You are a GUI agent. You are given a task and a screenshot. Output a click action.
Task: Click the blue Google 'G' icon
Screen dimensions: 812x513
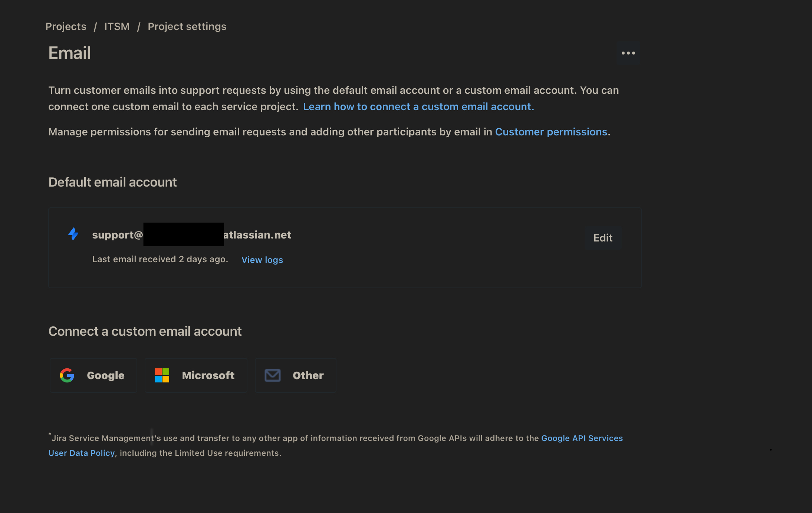coord(67,375)
